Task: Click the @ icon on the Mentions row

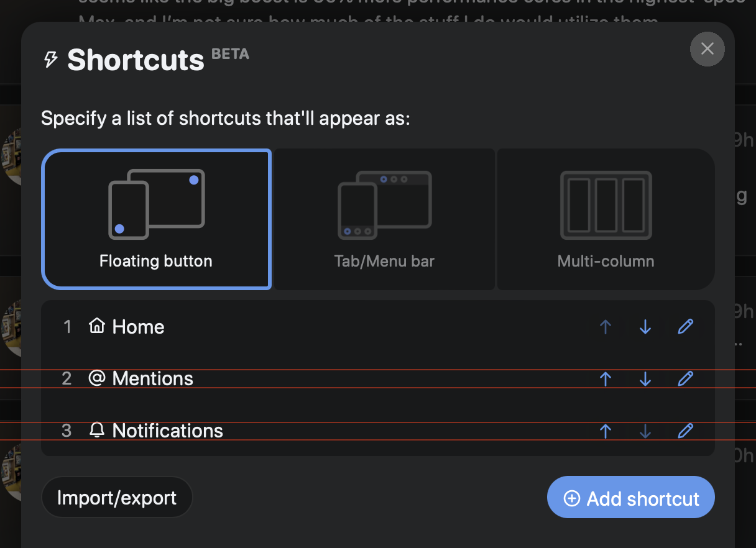Action: coord(95,378)
